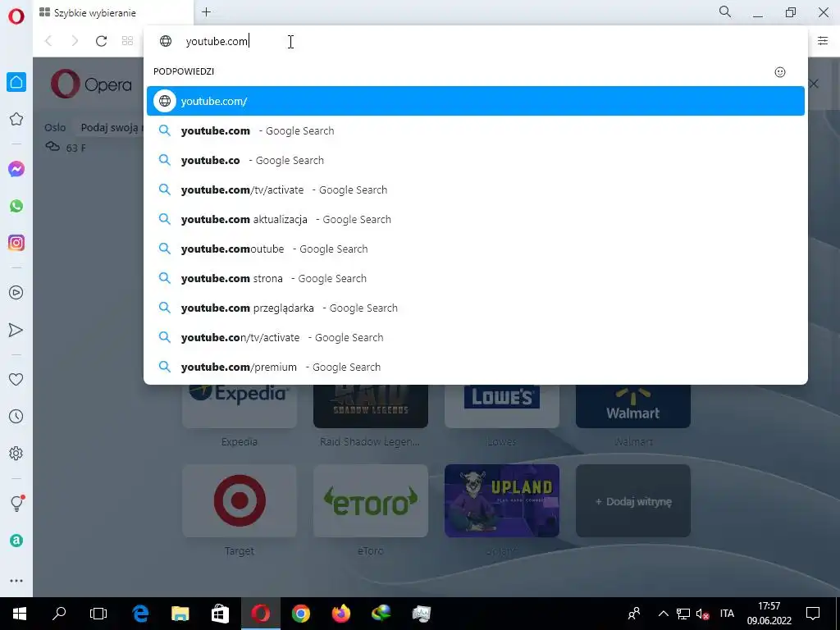840x630 pixels.
Task: Open Windows Start menu
Action: pyautogui.click(x=20, y=614)
